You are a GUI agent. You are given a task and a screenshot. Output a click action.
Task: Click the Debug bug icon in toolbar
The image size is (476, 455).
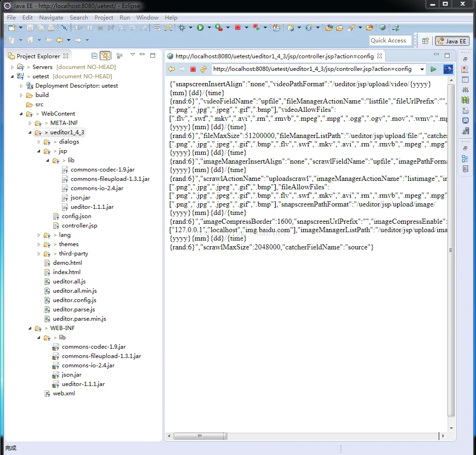coord(182,28)
